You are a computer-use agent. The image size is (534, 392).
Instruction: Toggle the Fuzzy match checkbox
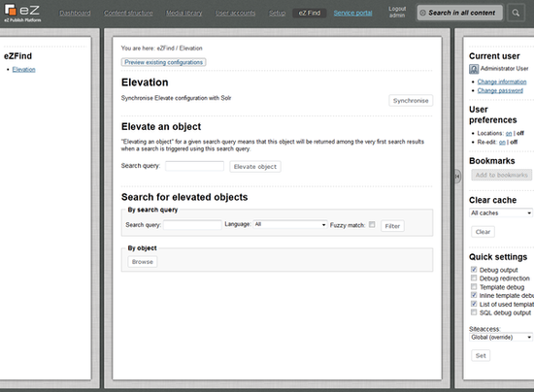click(372, 224)
